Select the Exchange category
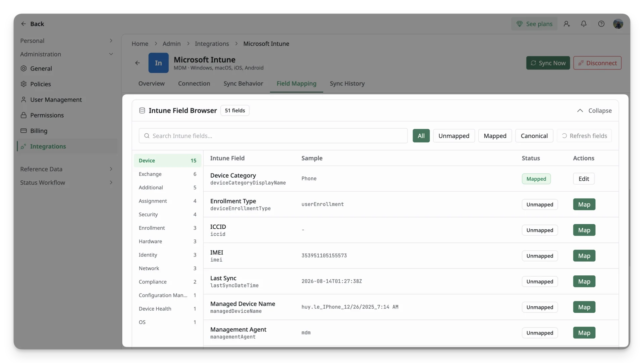 point(167,174)
